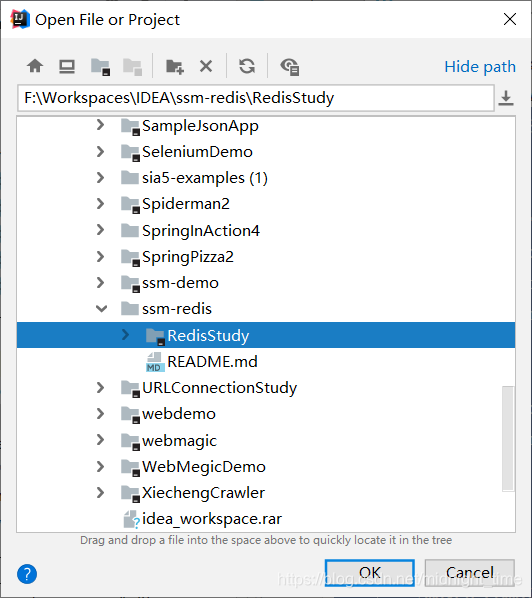Expand the URLConnectionStudy node
This screenshot has height=598, width=532.
point(100,387)
